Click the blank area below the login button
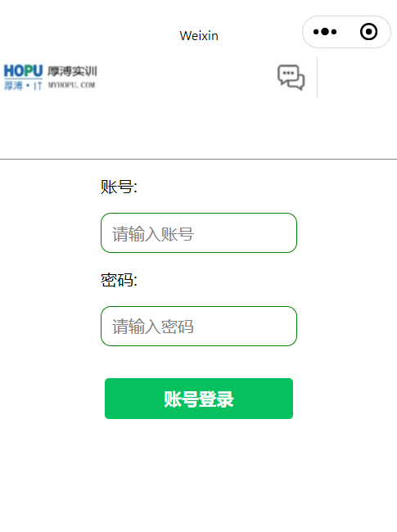The width and height of the screenshot is (397, 532). tap(198, 475)
